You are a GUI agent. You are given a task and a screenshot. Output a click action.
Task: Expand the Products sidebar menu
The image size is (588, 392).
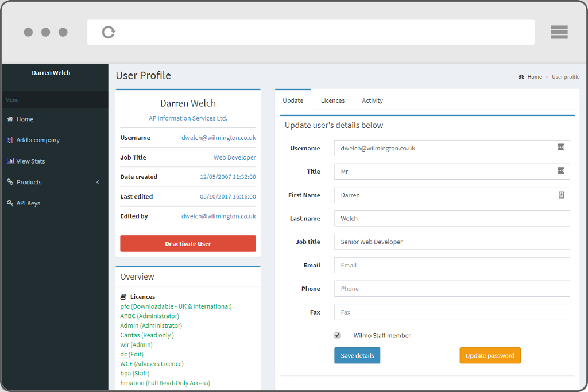click(x=98, y=182)
